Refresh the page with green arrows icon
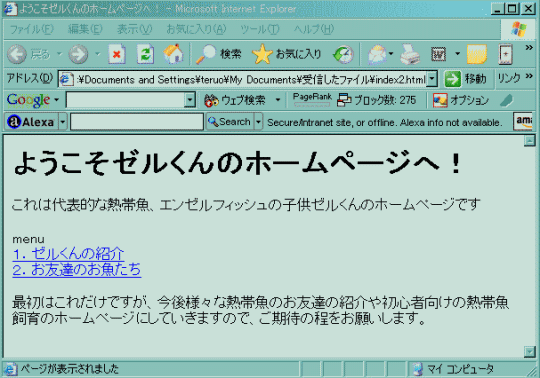The height and width of the screenshot is (378, 540). (x=145, y=54)
